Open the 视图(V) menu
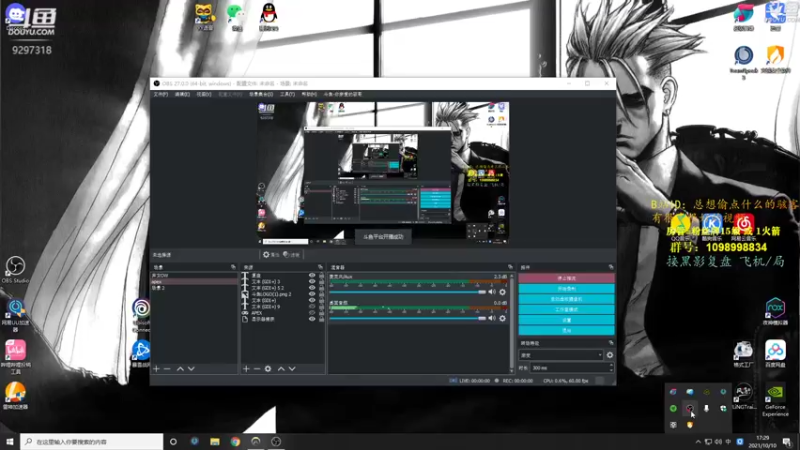 coord(204,94)
